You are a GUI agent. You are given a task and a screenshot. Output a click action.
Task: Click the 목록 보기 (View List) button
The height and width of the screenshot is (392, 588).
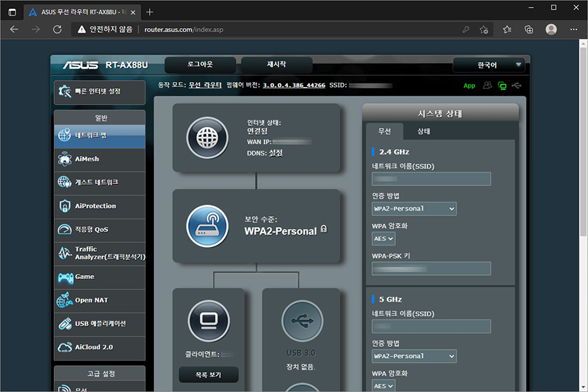click(x=209, y=375)
